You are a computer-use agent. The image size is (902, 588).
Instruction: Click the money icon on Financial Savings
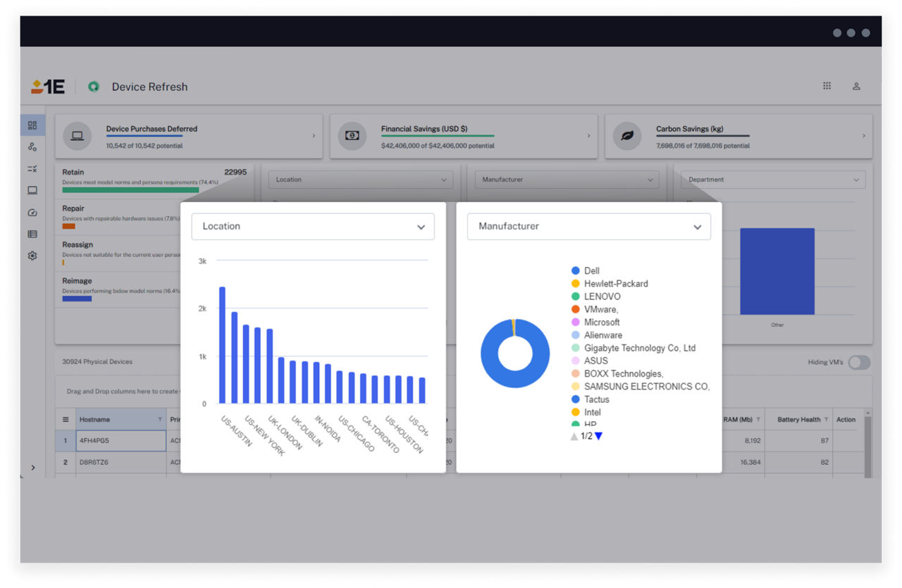tap(352, 136)
